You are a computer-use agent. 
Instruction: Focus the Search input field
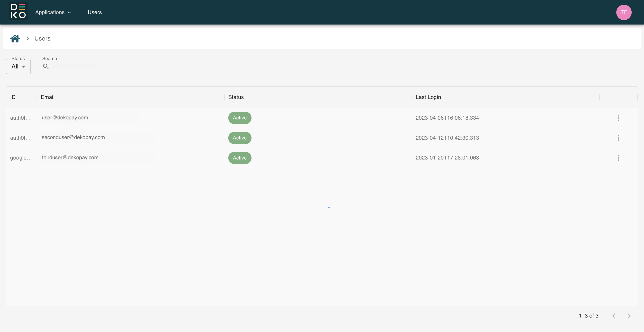click(85, 67)
